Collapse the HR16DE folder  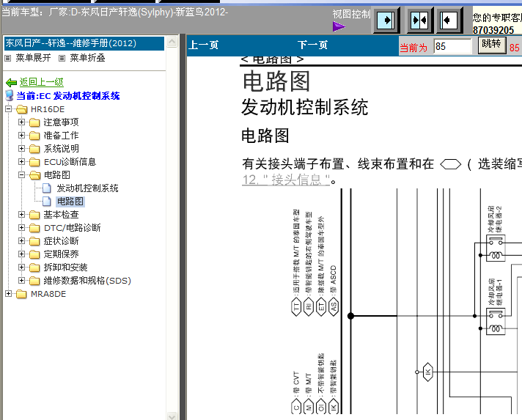tap(9, 108)
